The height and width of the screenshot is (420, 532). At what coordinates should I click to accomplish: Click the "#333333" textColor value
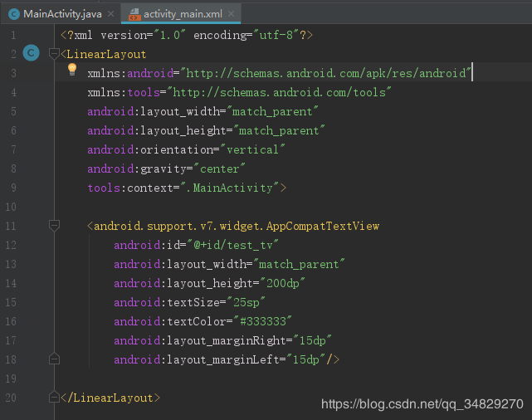tap(262, 321)
